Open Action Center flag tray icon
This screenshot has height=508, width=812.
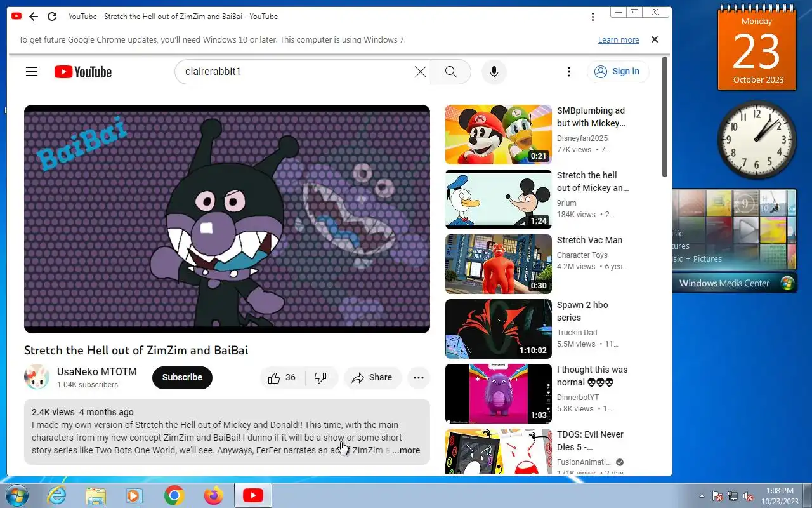[717, 496]
